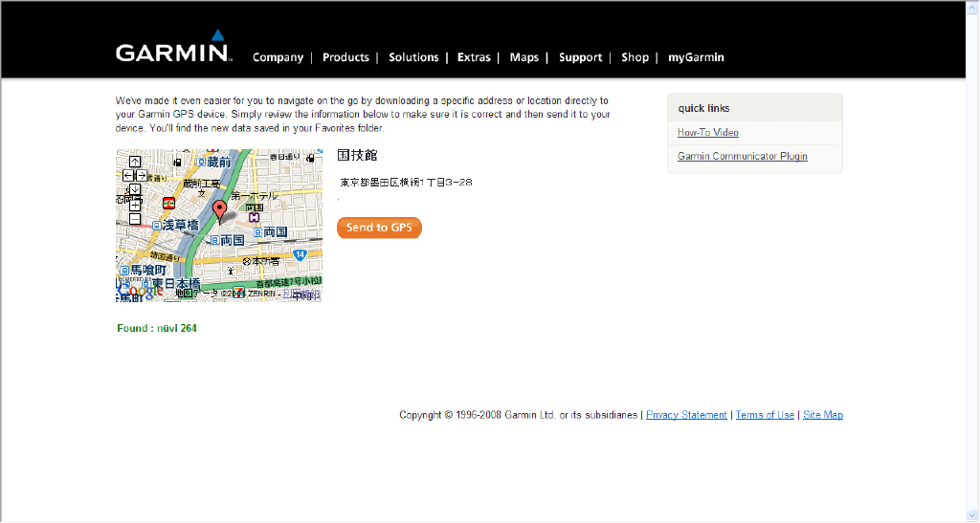Pan the map right with the right arrow

tap(142, 175)
